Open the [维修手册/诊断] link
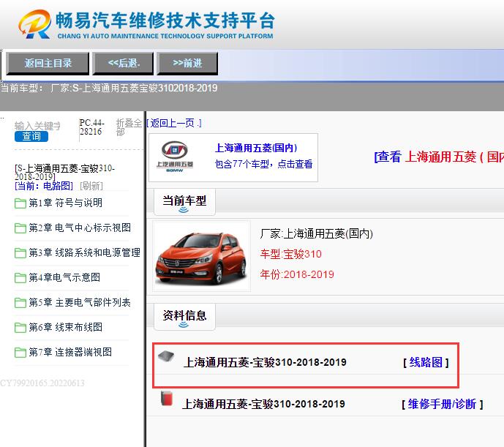Viewport: 504px width, 447px height. click(x=443, y=404)
